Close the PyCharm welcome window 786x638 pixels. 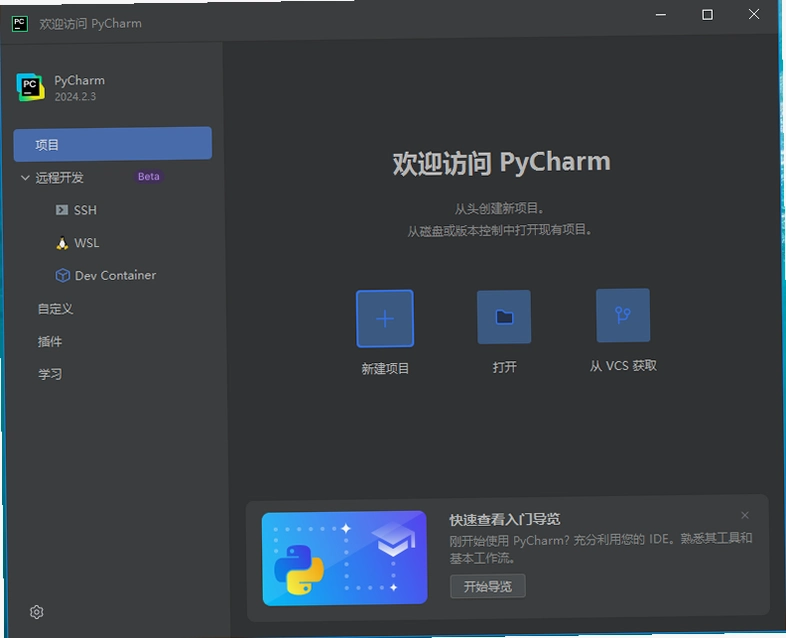tap(753, 15)
